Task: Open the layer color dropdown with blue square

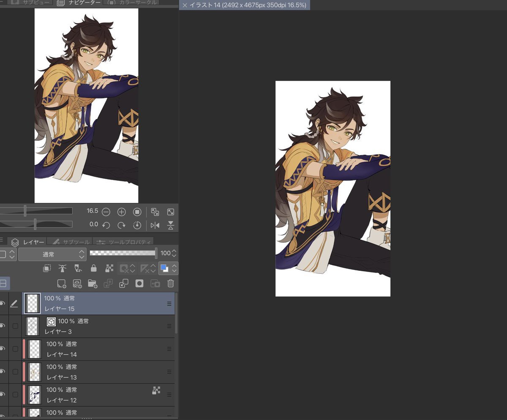Action: pyautogui.click(x=168, y=268)
